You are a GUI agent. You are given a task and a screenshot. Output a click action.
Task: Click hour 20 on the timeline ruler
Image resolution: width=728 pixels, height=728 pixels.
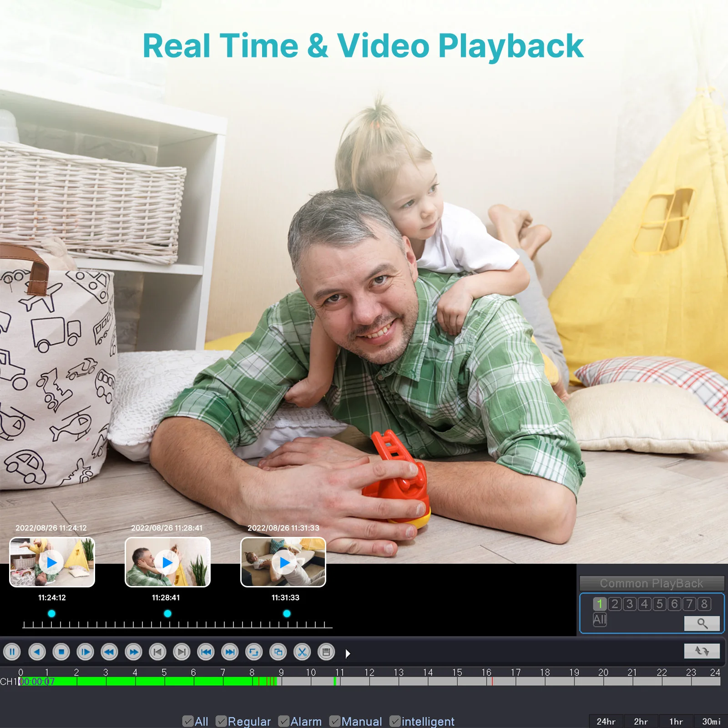click(x=603, y=672)
